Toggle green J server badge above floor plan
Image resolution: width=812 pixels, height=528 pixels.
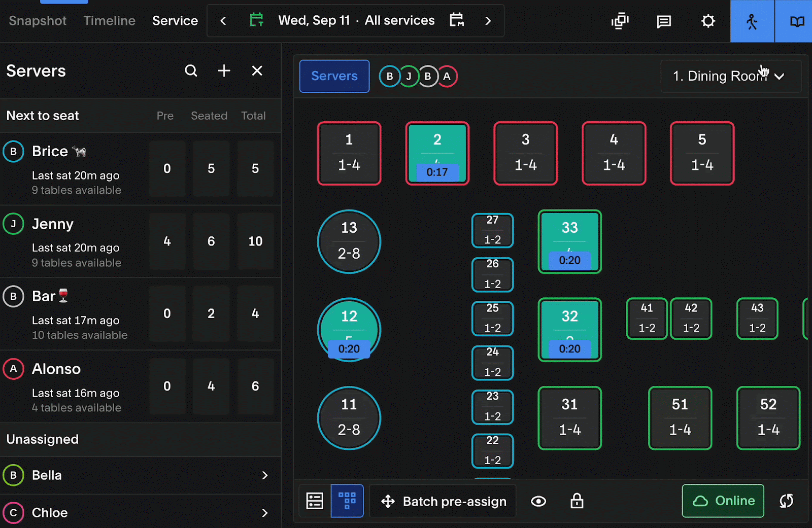click(409, 77)
